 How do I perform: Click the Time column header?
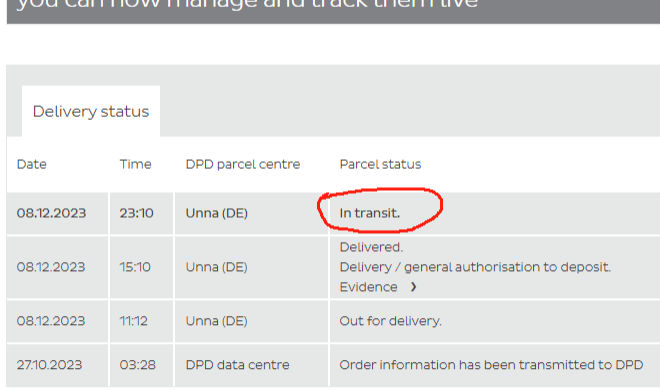[x=135, y=164]
